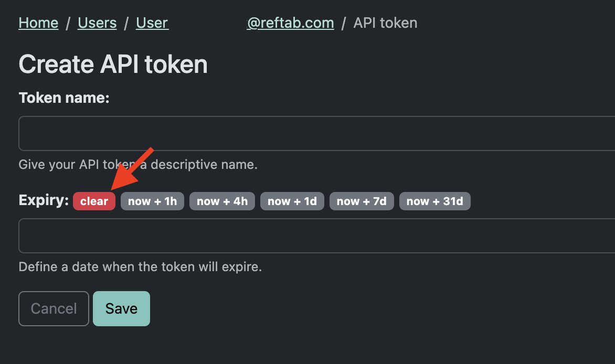Click the Expiry label text
This screenshot has height=364, width=615.
42,200
